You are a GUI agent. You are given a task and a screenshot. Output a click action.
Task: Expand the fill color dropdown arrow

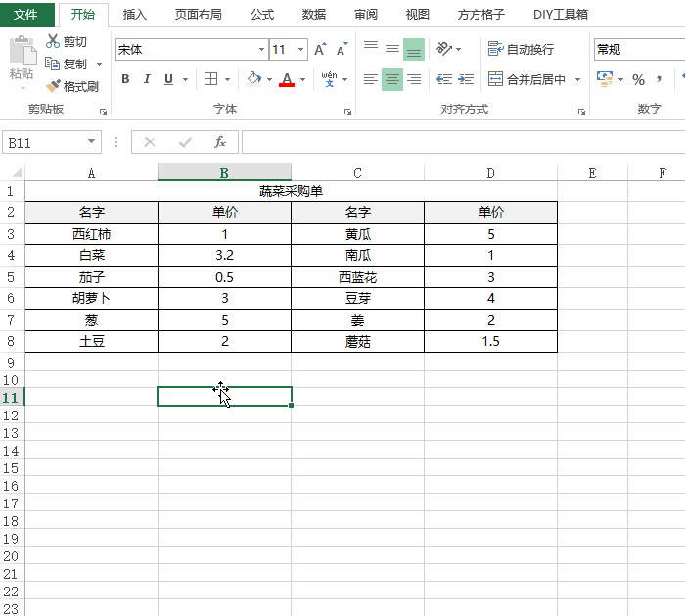click(x=269, y=79)
